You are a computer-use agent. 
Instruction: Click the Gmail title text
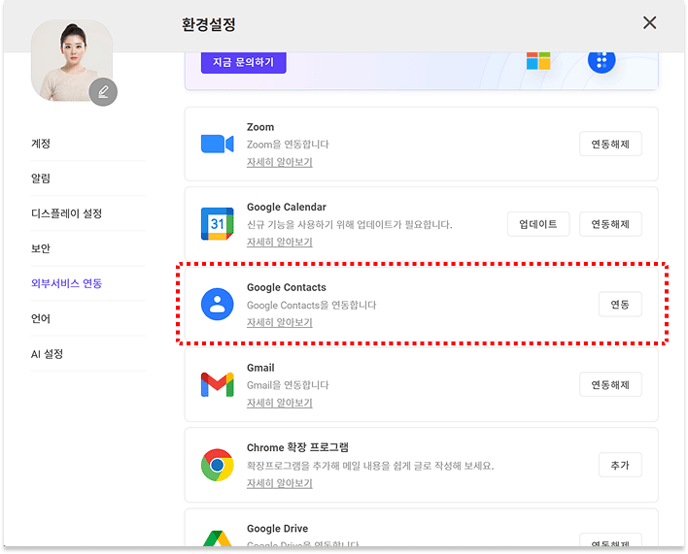click(x=261, y=368)
